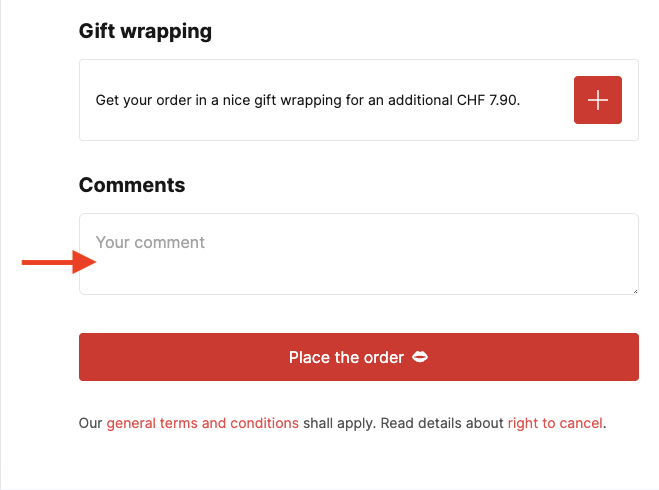The width and height of the screenshot is (659, 490).
Task: Click the 'Your comment' placeholder text
Action: 150,242
